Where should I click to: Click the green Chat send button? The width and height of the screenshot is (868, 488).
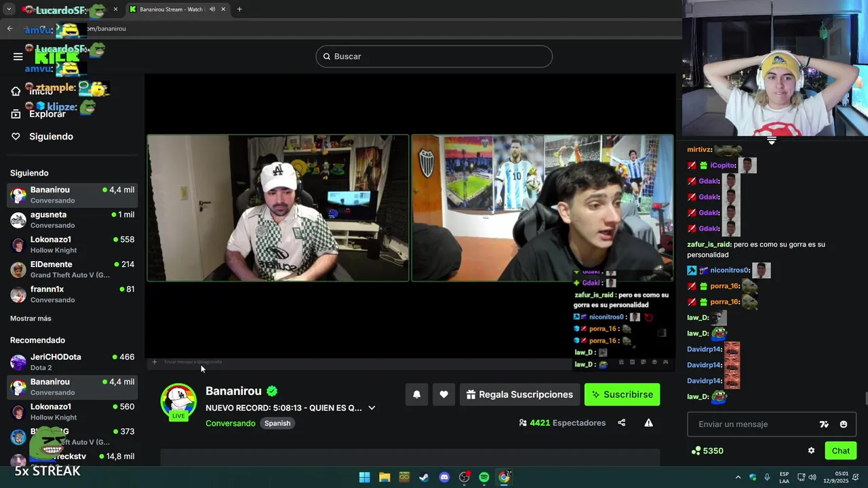click(841, 451)
